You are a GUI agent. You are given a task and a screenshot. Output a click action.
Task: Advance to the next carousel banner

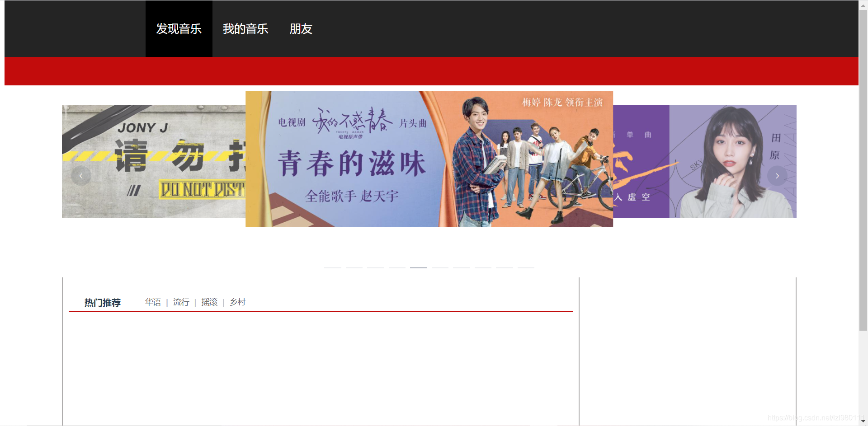777,176
